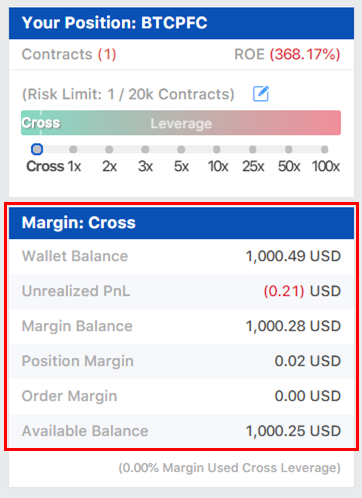Screen dimensions: 362x498
Task: Select the Position Margin row
Action: pyautogui.click(x=181, y=361)
